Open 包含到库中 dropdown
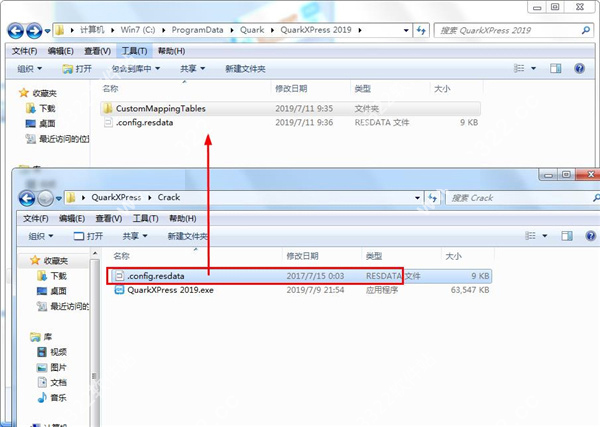The height and width of the screenshot is (427, 600). pyautogui.click(x=135, y=69)
